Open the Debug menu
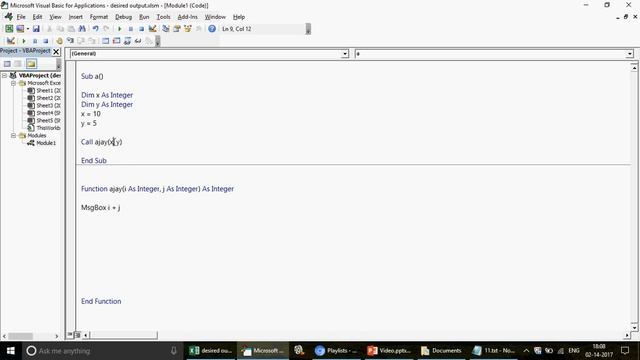This screenshot has width=640, height=360. click(x=123, y=17)
